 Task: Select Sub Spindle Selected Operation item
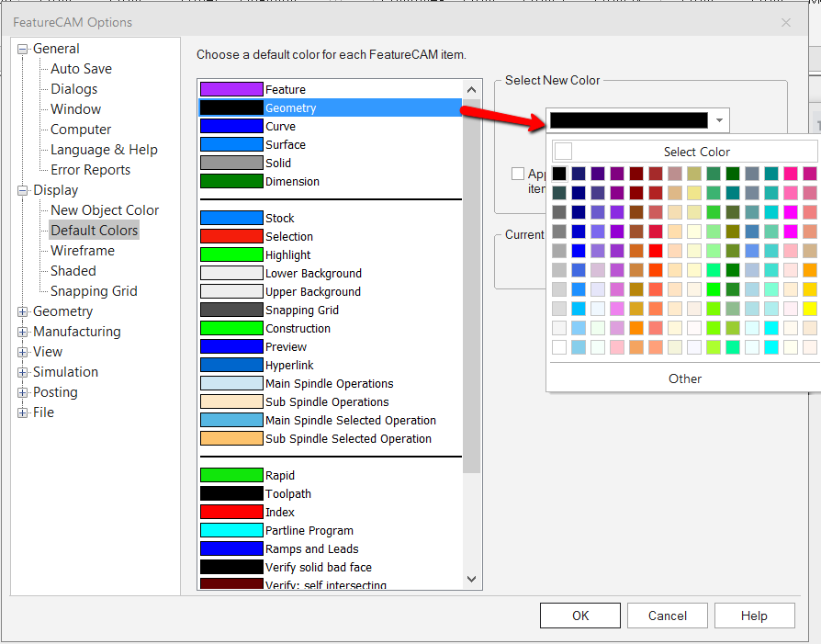tap(331, 438)
